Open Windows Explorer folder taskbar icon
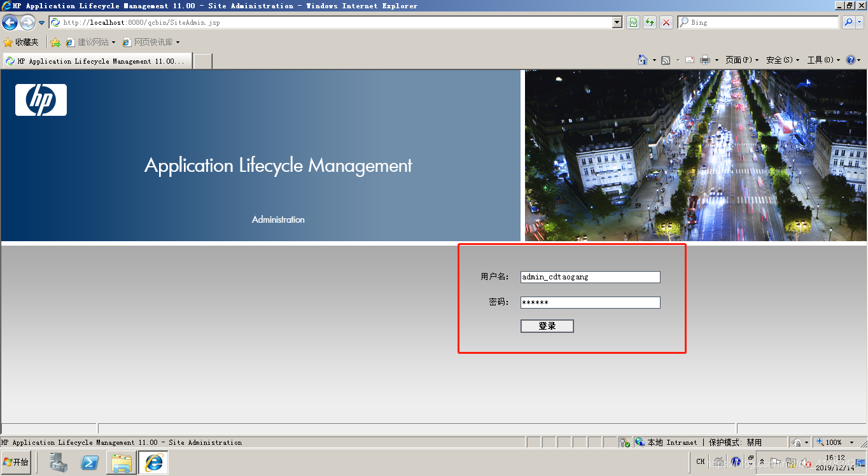Viewport: 868px width, 476px height. pyautogui.click(x=121, y=463)
